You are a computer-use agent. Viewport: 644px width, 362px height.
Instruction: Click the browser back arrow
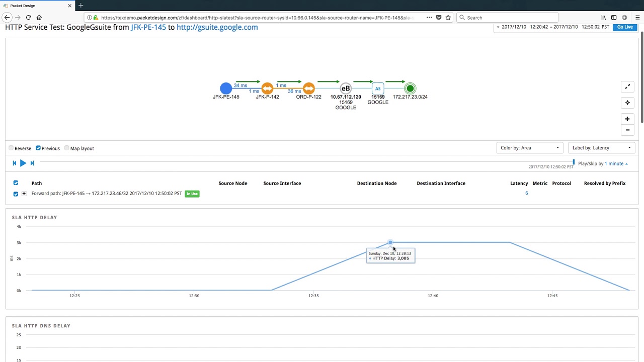(x=7, y=18)
